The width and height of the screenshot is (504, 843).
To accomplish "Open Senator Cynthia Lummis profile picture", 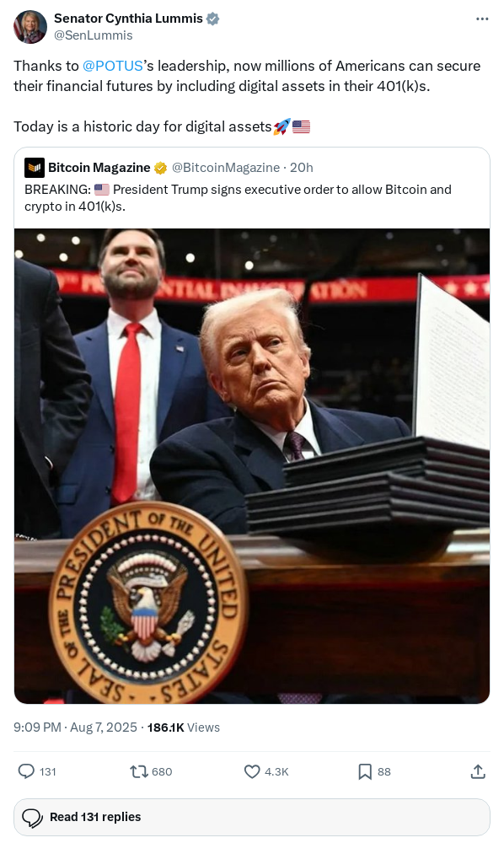I will [x=30, y=26].
